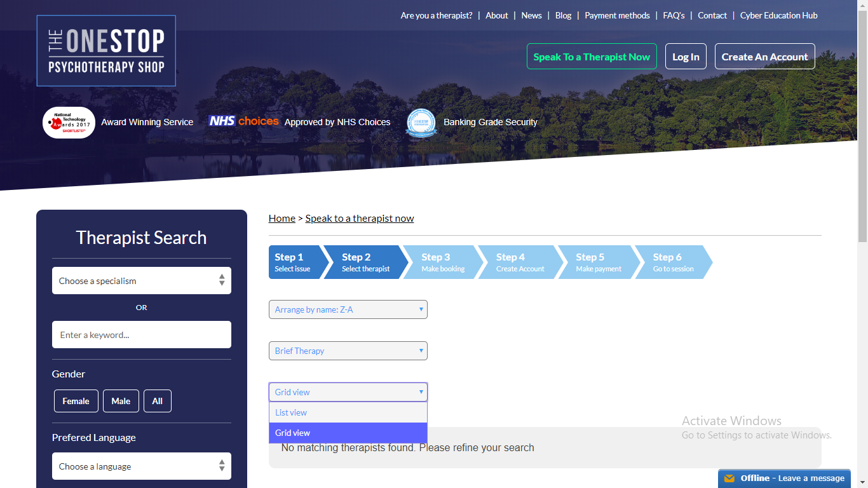Click the page's vertical scrollbar
868x488 pixels.
[x=862, y=127]
